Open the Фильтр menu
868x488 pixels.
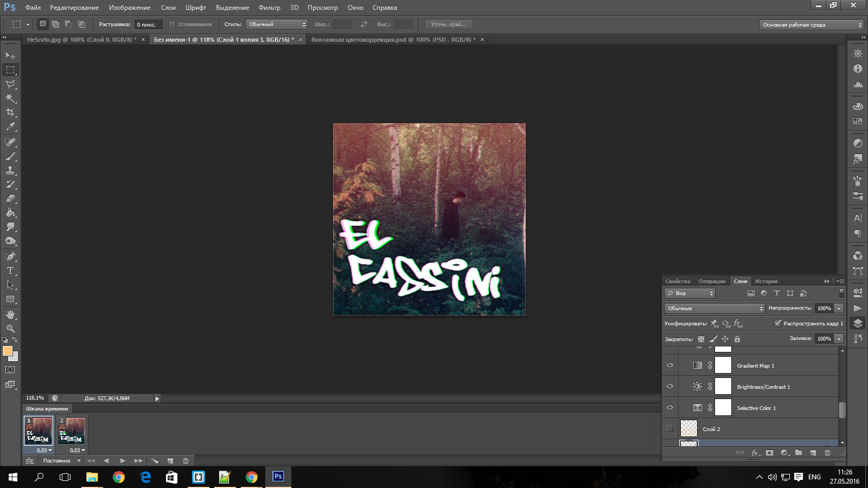[x=269, y=8]
